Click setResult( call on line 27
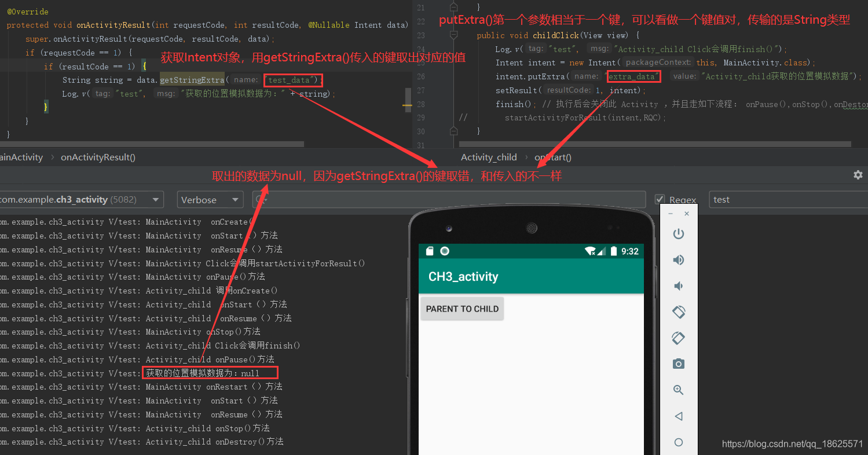 point(519,90)
